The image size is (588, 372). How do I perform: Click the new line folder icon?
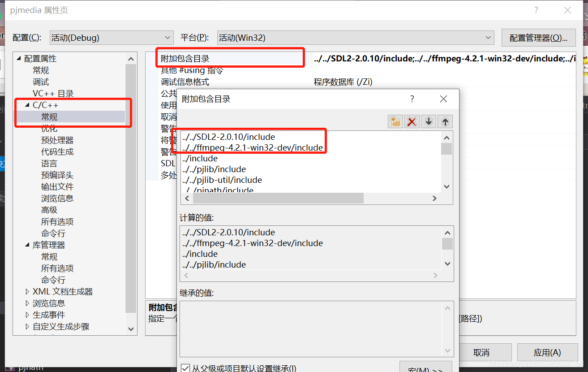[395, 121]
